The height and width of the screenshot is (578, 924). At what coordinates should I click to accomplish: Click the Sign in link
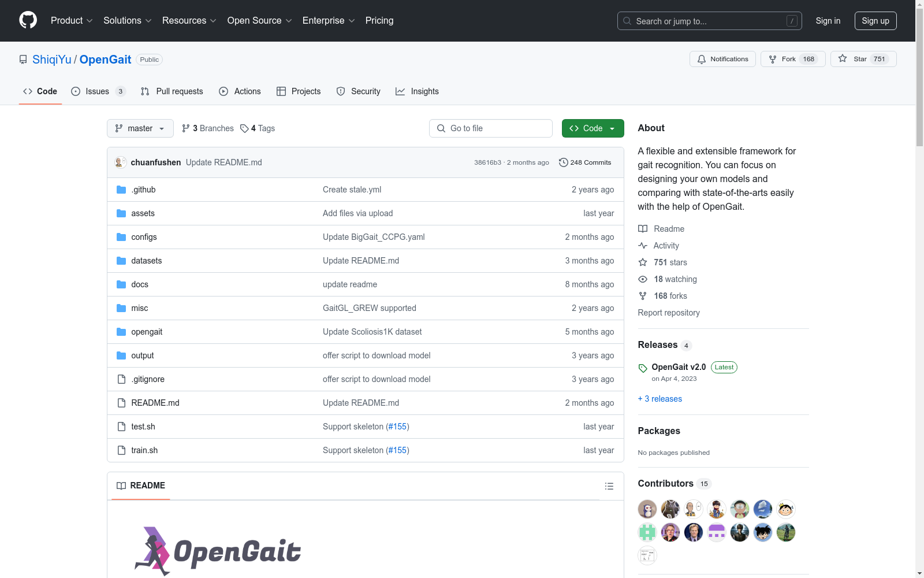point(828,21)
